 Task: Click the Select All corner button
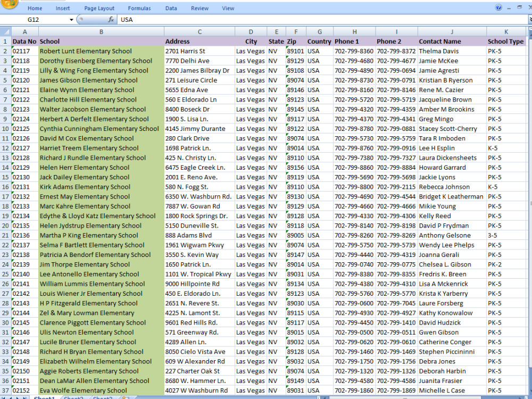[x=5, y=32]
